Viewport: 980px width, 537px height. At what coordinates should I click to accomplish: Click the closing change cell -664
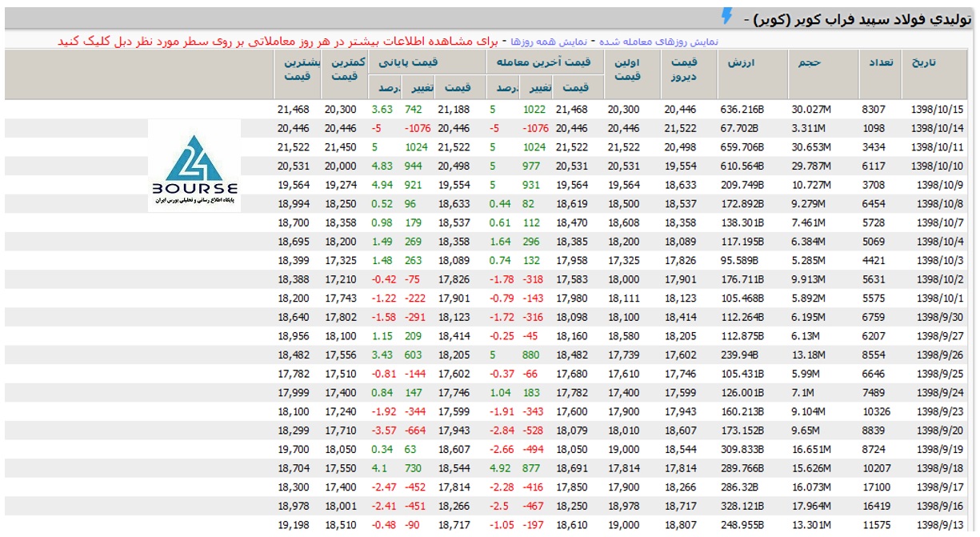415,430
